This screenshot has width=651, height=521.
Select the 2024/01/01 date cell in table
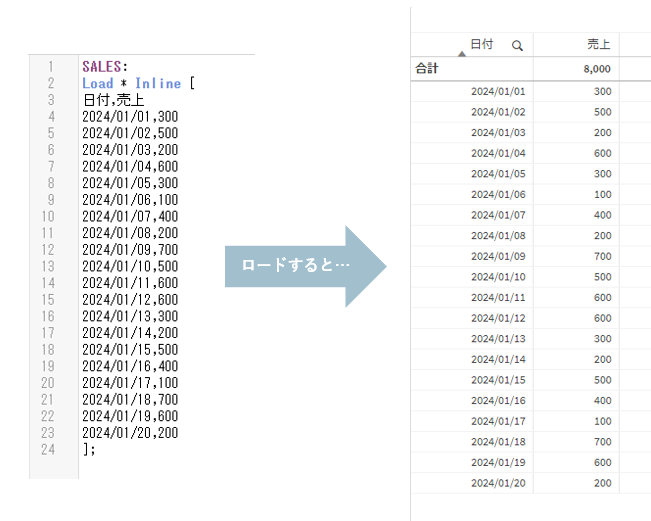pyautogui.click(x=498, y=91)
